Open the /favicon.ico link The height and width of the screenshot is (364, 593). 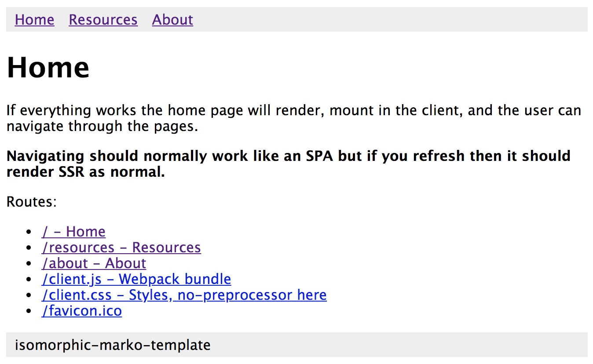point(82,311)
